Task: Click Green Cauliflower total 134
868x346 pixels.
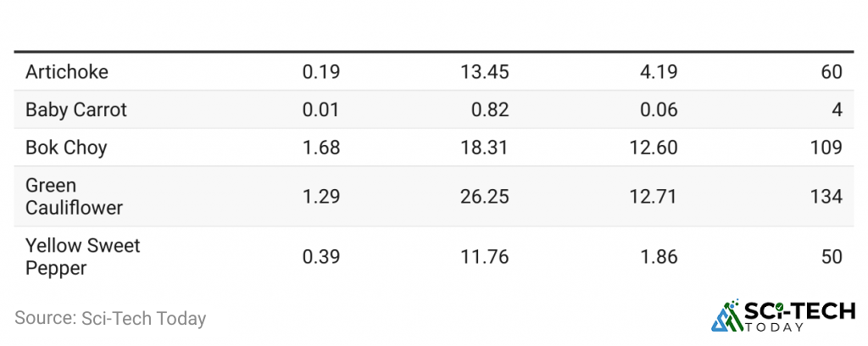Action: (826, 197)
